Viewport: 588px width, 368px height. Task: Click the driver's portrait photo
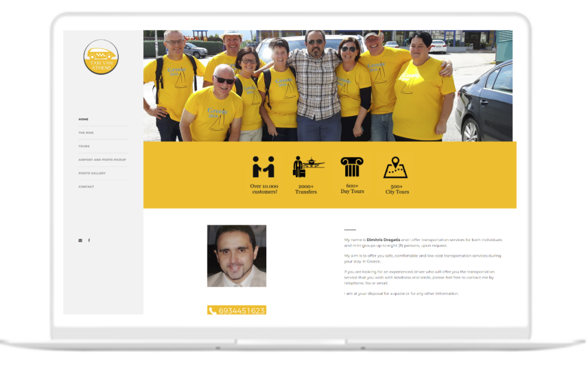[x=236, y=256]
